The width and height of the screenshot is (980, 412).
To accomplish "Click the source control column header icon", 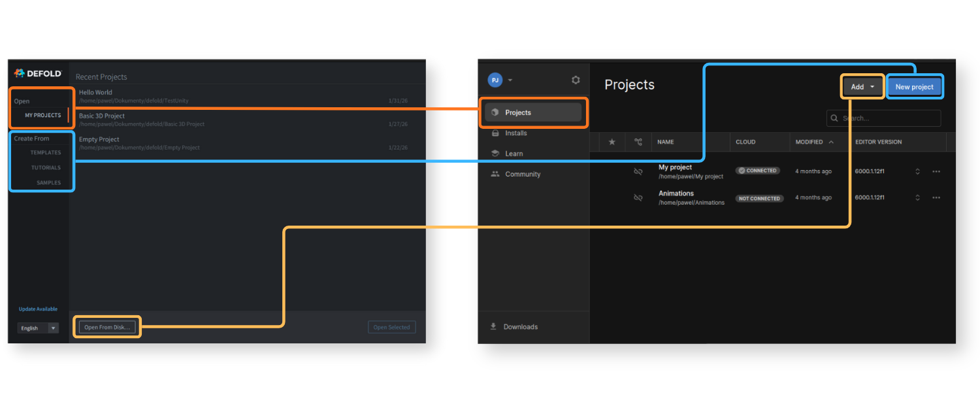I will 638,142.
